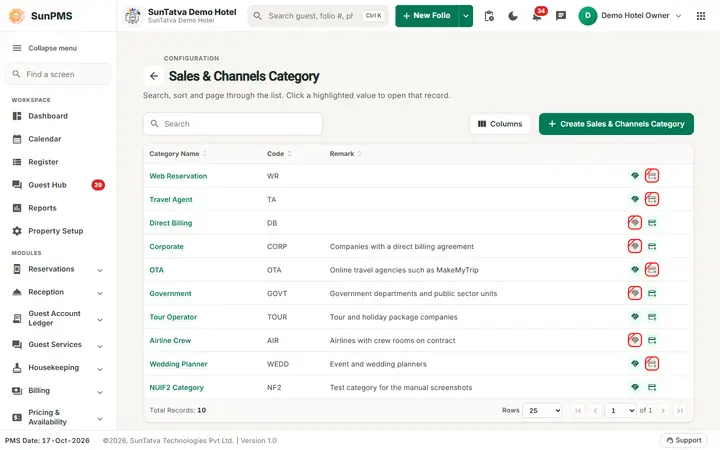Screen dimensions: 720x450
Task: Open the Demo Hotel Owner account menu
Action: tap(630, 16)
